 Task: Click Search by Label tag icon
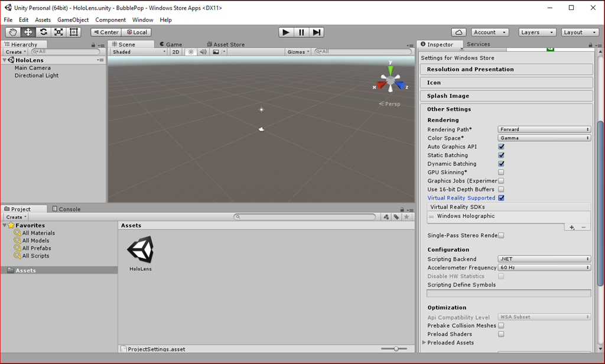coord(396,217)
